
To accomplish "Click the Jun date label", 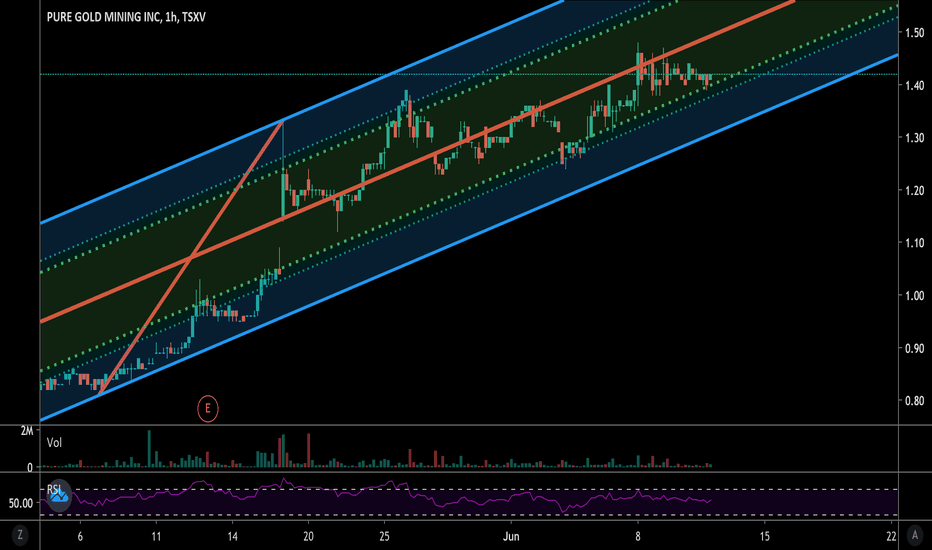I will pyautogui.click(x=511, y=536).
